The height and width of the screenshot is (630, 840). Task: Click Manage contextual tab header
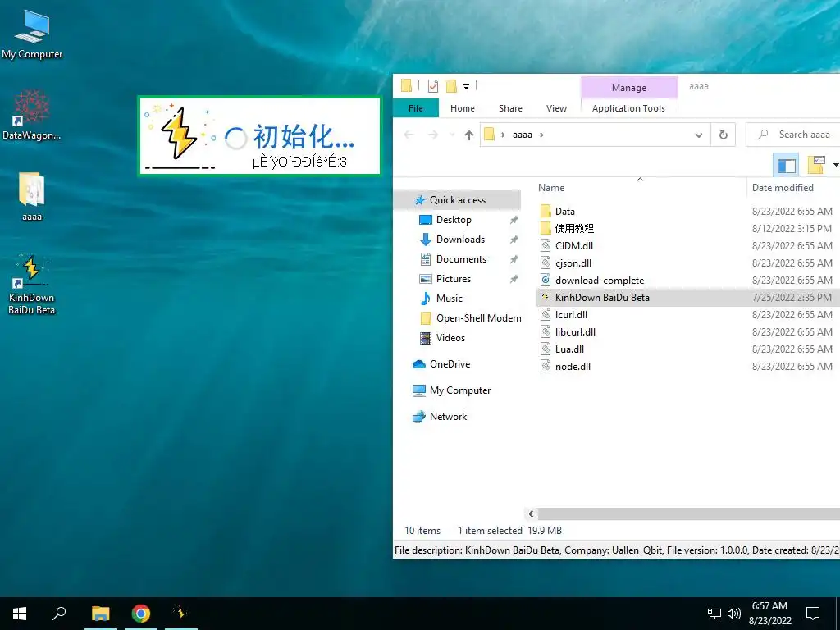coord(629,87)
